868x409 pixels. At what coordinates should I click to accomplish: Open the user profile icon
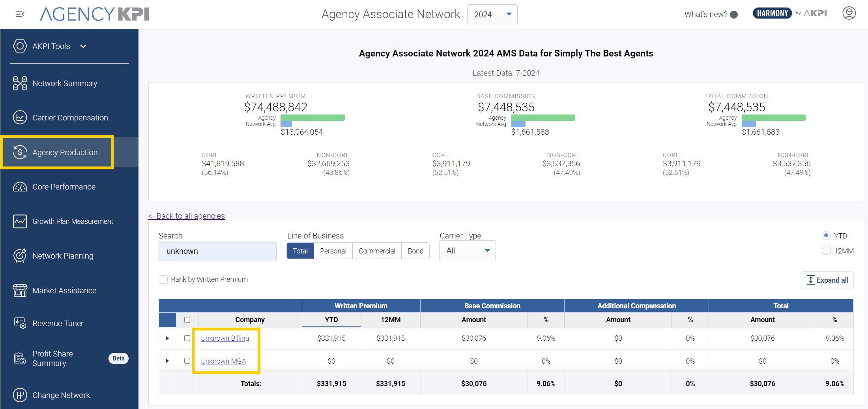click(x=849, y=13)
